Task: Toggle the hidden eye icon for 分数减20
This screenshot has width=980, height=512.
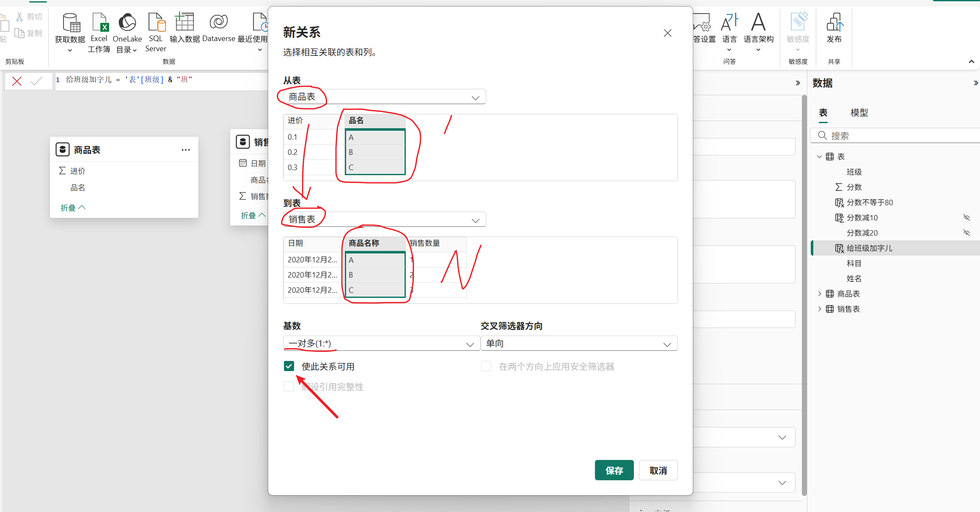Action: pos(966,233)
